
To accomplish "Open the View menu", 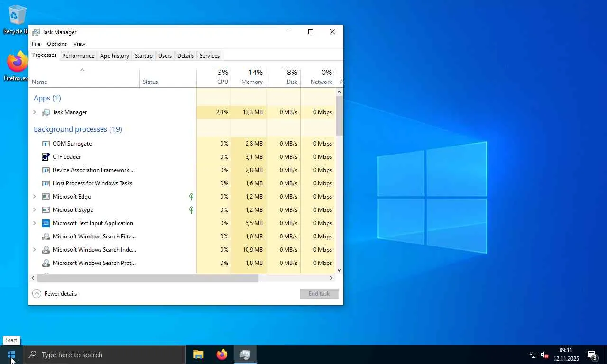I will coord(79,44).
